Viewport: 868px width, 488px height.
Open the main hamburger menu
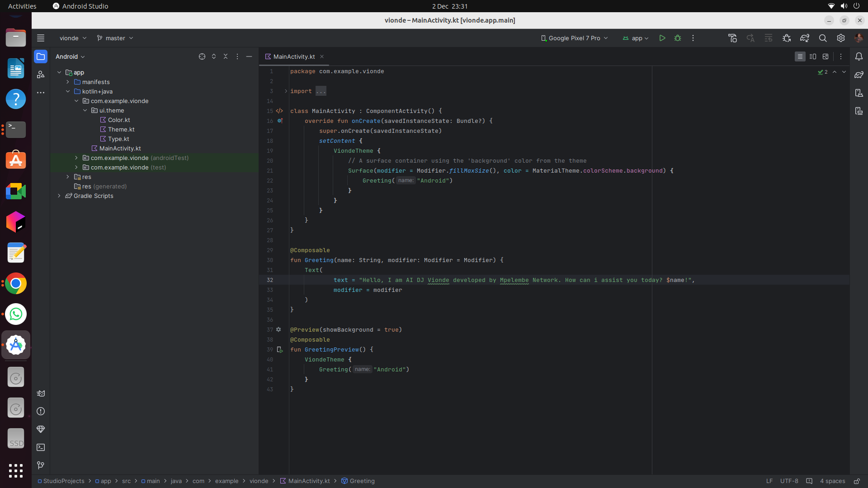coord(41,38)
